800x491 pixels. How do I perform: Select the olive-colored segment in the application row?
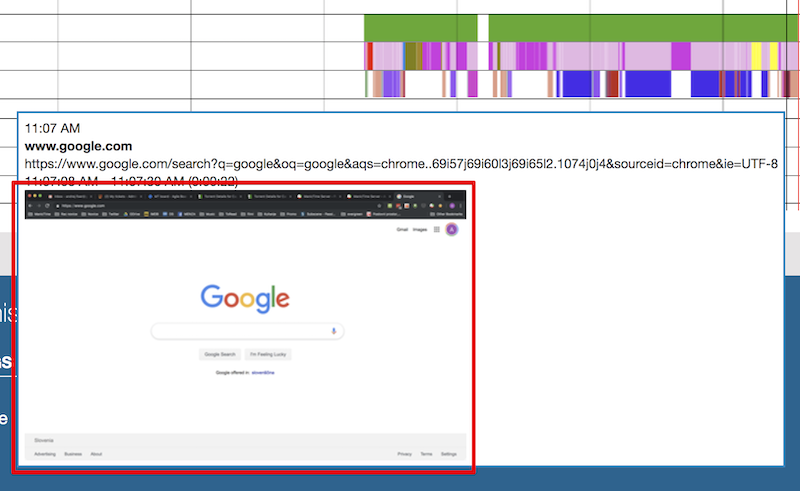[x=413, y=56]
